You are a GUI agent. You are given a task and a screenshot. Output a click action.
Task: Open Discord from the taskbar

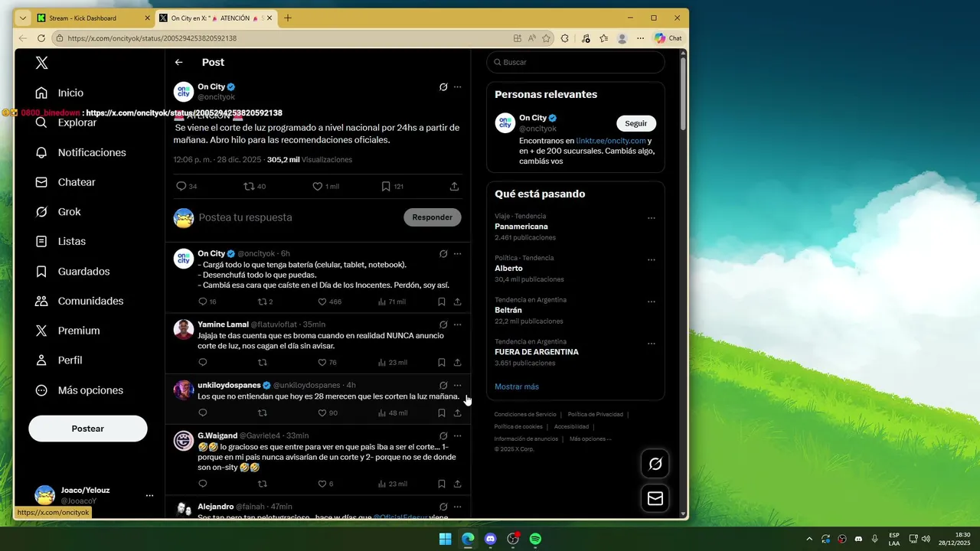tap(491, 539)
